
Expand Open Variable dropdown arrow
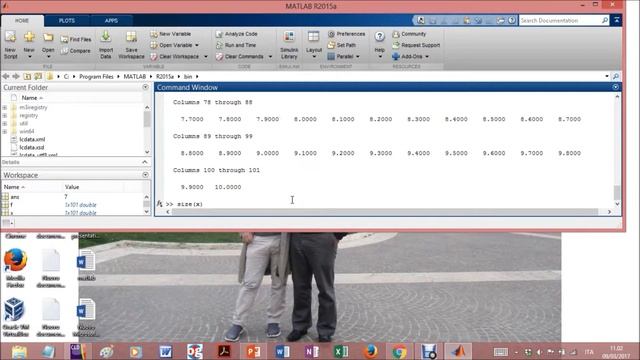(x=197, y=45)
